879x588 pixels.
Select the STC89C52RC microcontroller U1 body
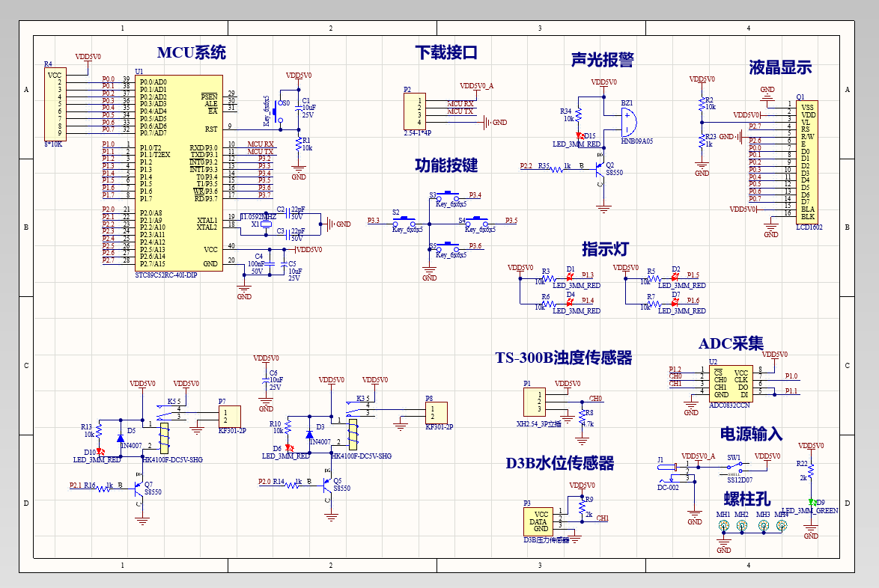[x=180, y=173]
